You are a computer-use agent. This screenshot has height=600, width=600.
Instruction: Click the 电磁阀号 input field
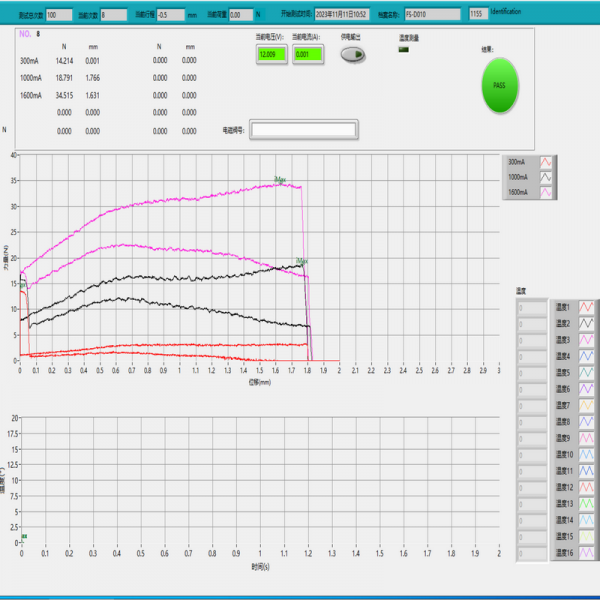[303, 130]
